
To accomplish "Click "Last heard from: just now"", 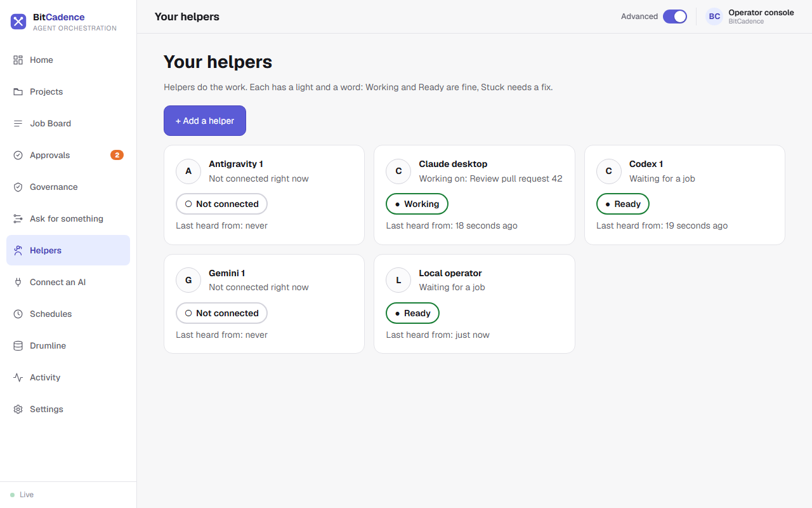I will [x=438, y=335].
